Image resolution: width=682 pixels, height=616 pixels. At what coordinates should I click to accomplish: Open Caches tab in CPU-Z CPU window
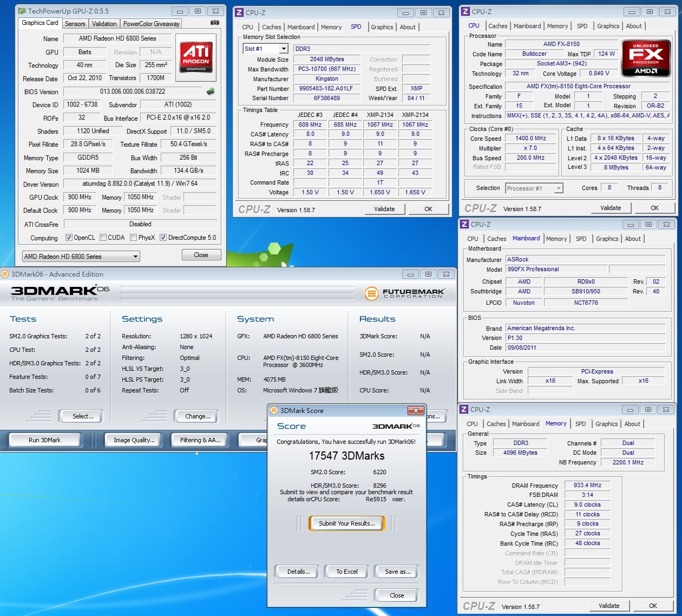coord(497,26)
